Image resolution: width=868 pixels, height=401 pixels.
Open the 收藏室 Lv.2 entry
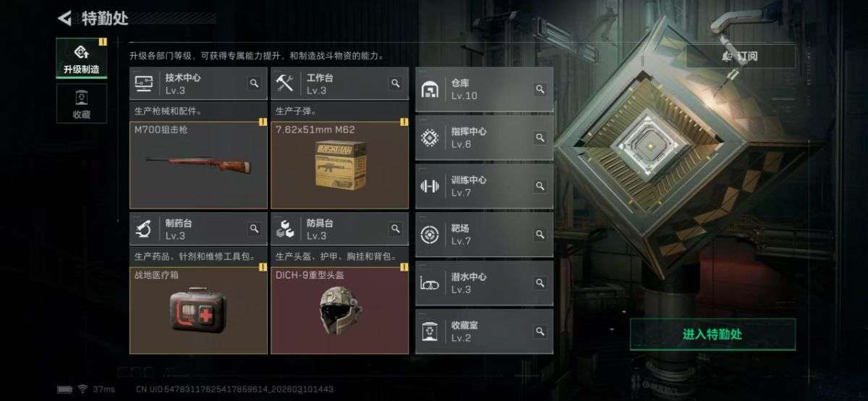click(485, 332)
